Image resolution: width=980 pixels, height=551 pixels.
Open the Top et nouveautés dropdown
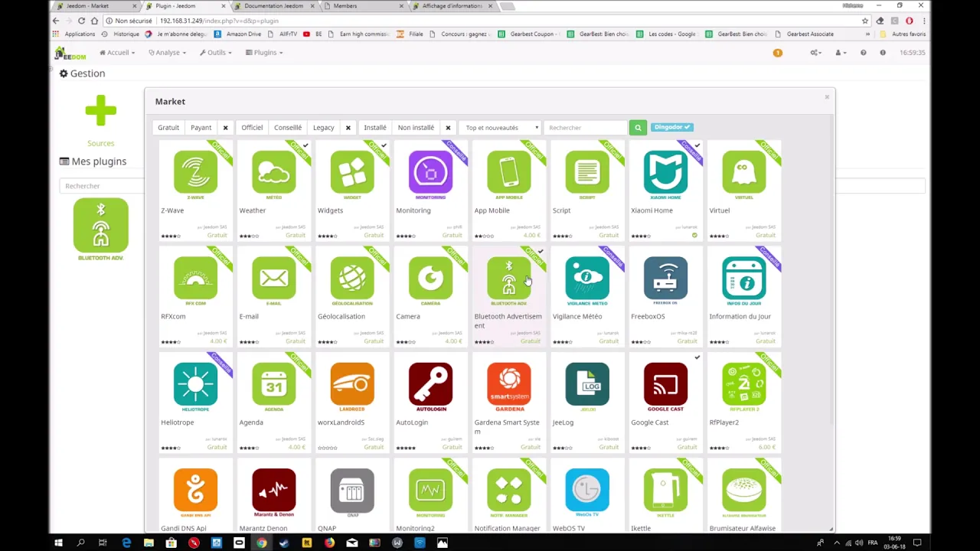[x=501, y=128]
